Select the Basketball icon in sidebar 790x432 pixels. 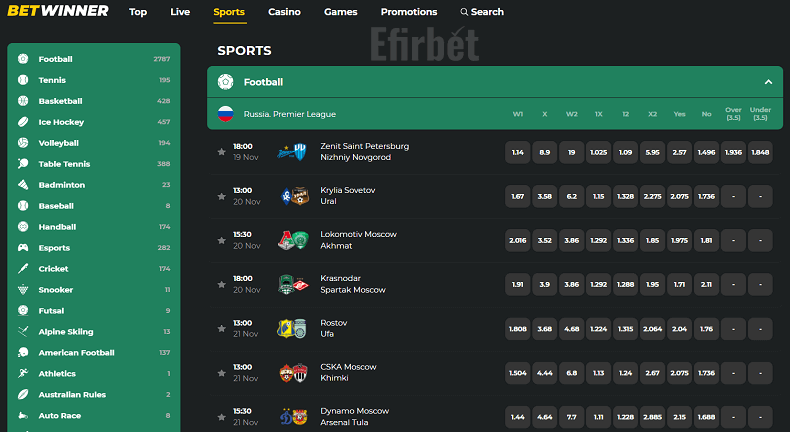tap(23, 101)
